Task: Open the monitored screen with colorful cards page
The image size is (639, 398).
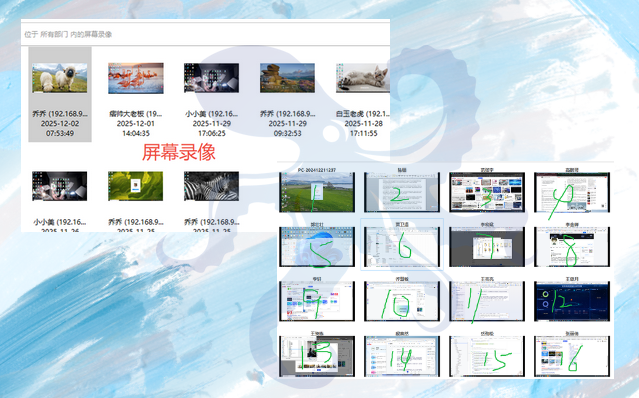Action: (x=317, y=301)
